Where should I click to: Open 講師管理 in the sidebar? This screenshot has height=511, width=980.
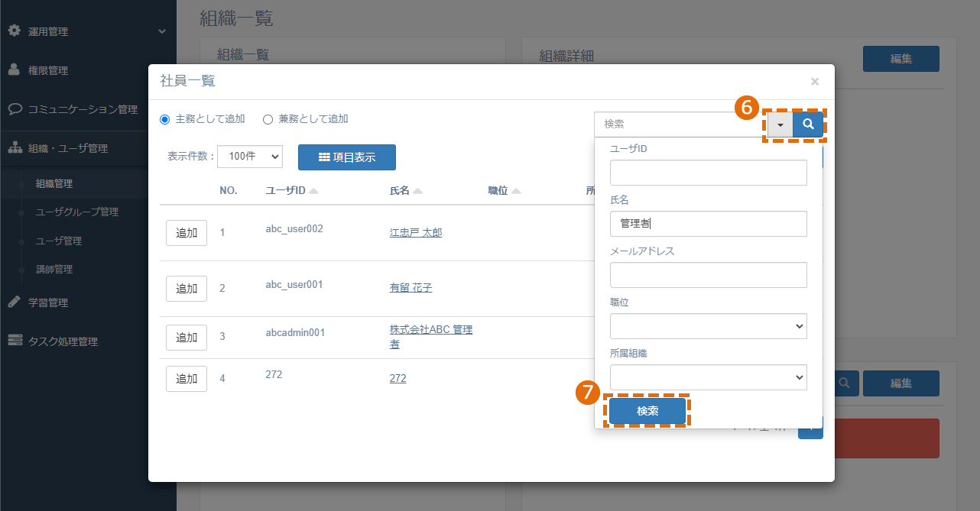pyautogui.click(x=54, y=269)
